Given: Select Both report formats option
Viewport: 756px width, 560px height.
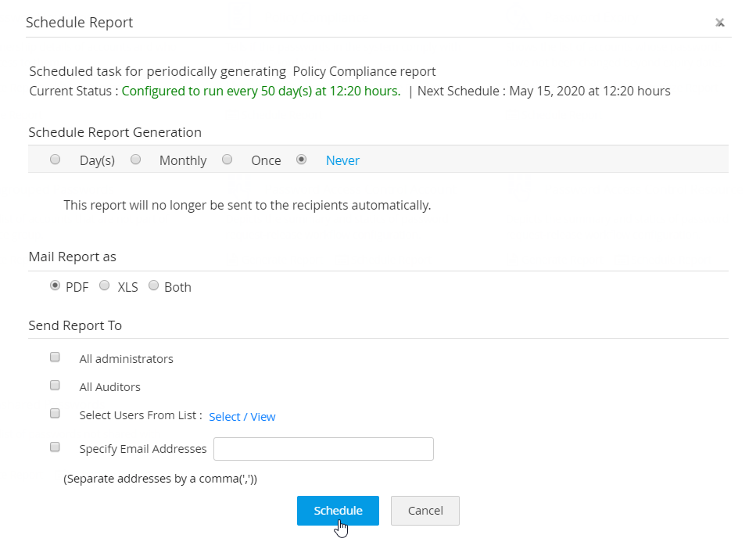Looking at the screenshot, I should (x=153, y=286).
